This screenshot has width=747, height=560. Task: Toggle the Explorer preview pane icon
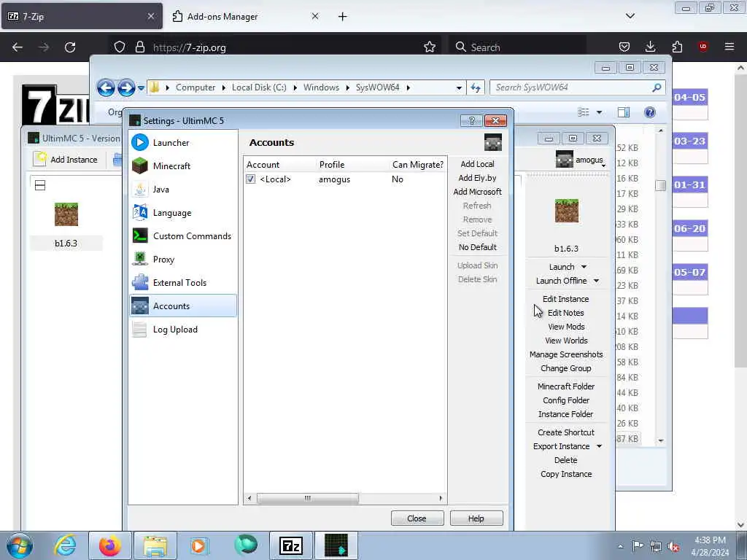624,112
